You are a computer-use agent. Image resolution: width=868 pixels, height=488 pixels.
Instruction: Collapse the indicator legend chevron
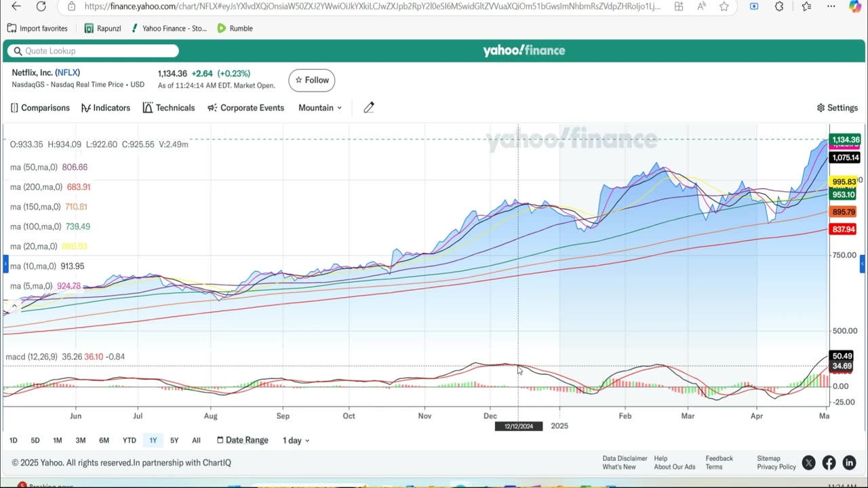(x=14, y=306)
